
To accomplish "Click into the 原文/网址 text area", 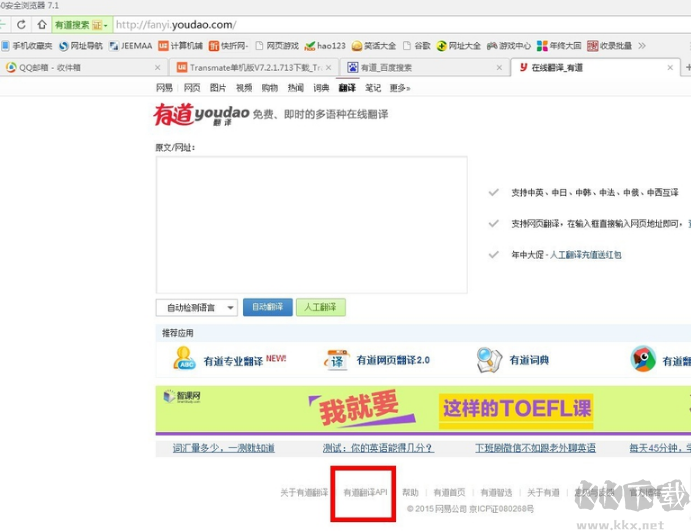I will coord(312,225).
